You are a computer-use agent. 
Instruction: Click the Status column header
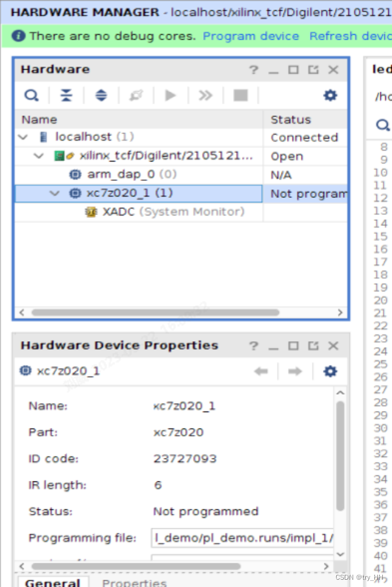pyautogui.click(x=305, y=120)
